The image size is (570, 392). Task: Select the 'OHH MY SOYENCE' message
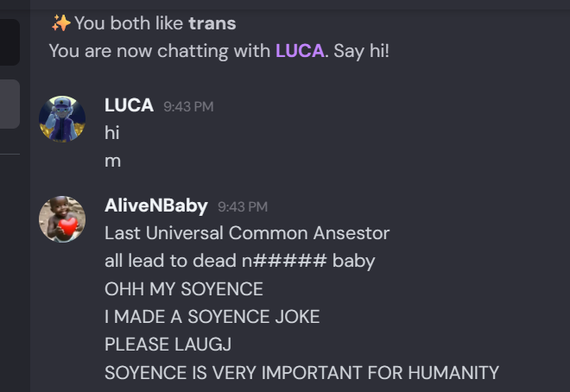click(183, 288)
